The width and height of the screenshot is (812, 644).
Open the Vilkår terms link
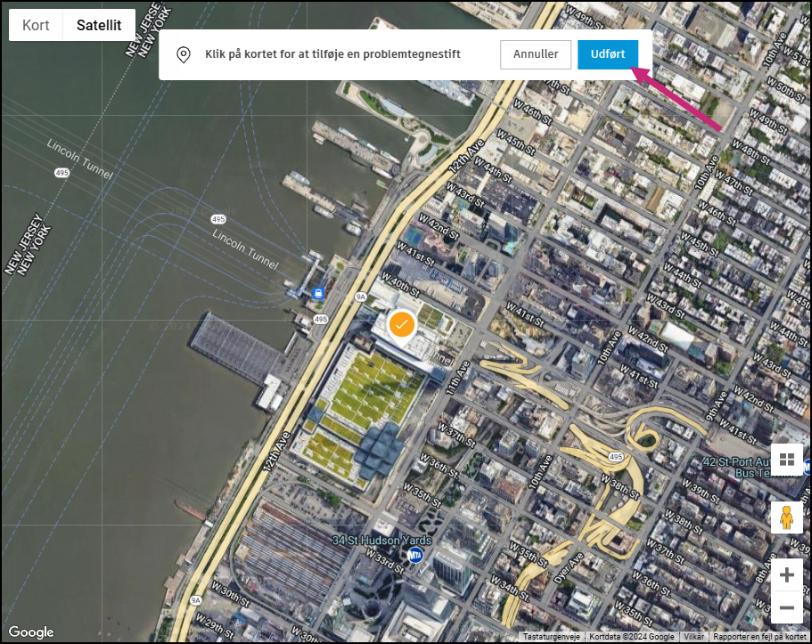pos(693,637)
